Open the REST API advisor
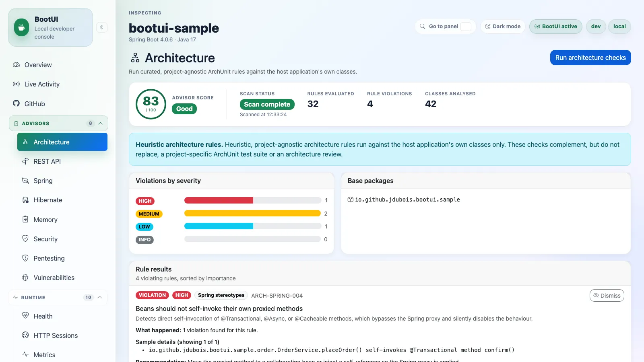This screenshot has width=644, height=362. (x=62, y=161)
